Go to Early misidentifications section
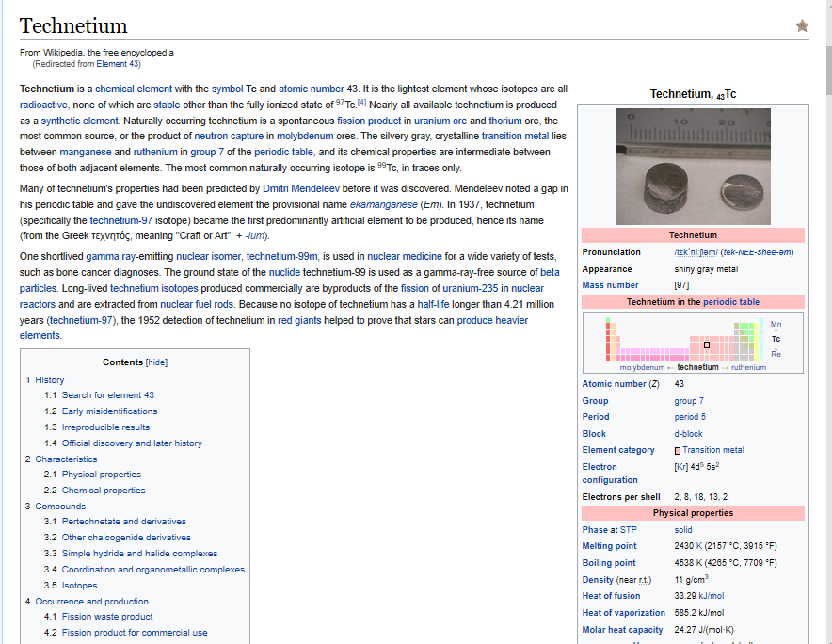 pos(109,411)
